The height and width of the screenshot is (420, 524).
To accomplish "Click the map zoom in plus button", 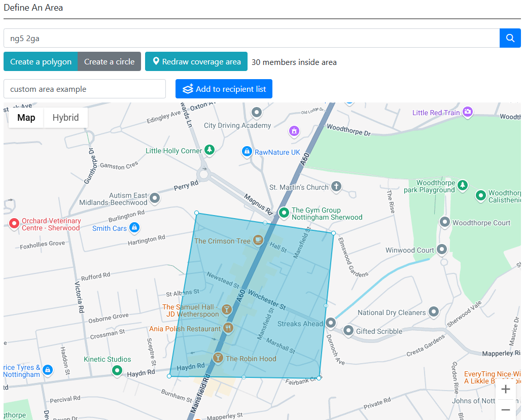I will [x=505, y=390].
